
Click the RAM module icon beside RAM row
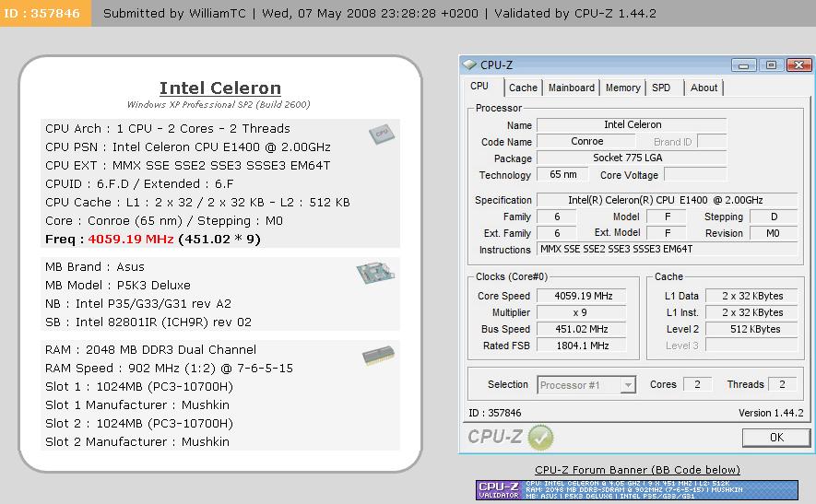(x=378, y=356)
